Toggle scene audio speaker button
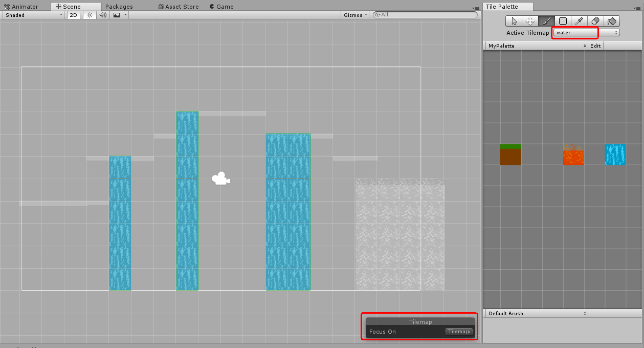This screenshot has width=644, height=348. click(x=103, y=15)
